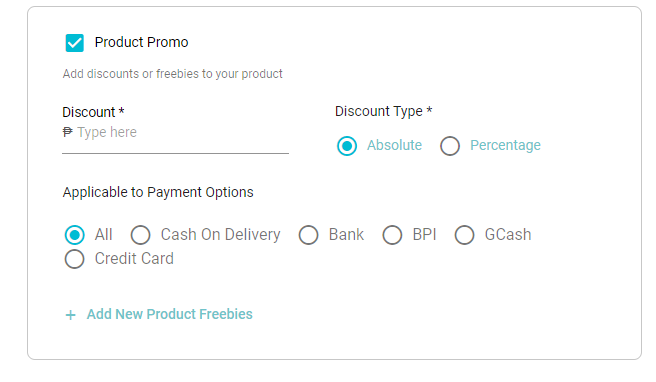
Task: Select the Bank payment radio button
Action: tap(308, 235)
